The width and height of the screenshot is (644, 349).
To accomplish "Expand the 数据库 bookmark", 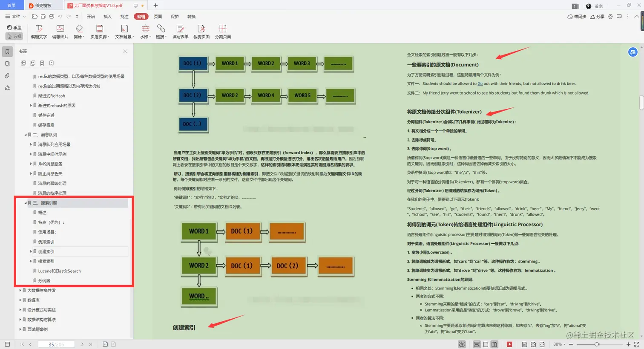I will coord(20,300).
